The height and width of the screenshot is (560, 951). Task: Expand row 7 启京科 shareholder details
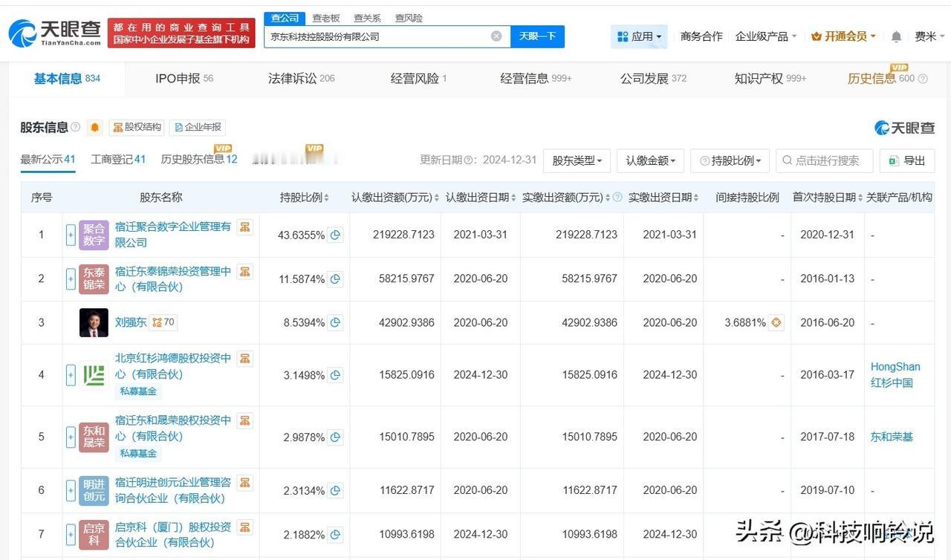71,535
